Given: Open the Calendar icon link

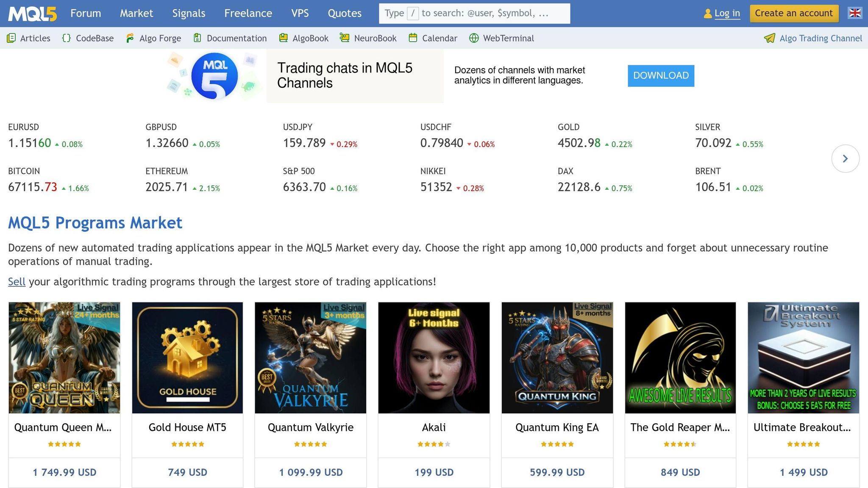Looking at the screenshot, I should pos(413,38).
